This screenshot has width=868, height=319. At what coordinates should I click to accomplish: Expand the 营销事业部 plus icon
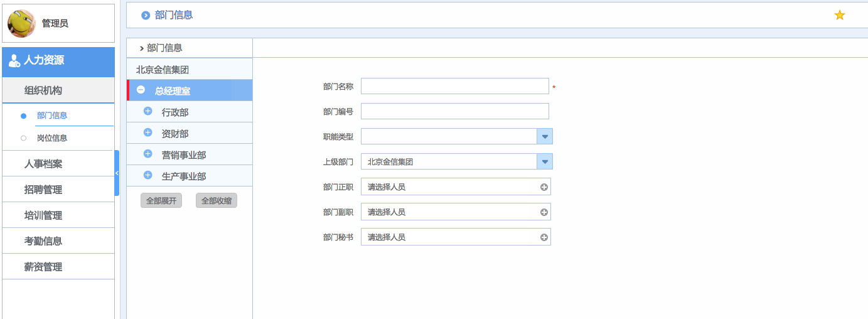tap(148, 154)
